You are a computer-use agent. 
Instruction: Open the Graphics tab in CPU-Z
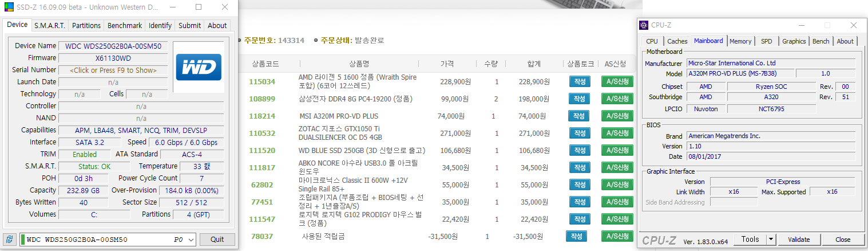coord(794,41)
